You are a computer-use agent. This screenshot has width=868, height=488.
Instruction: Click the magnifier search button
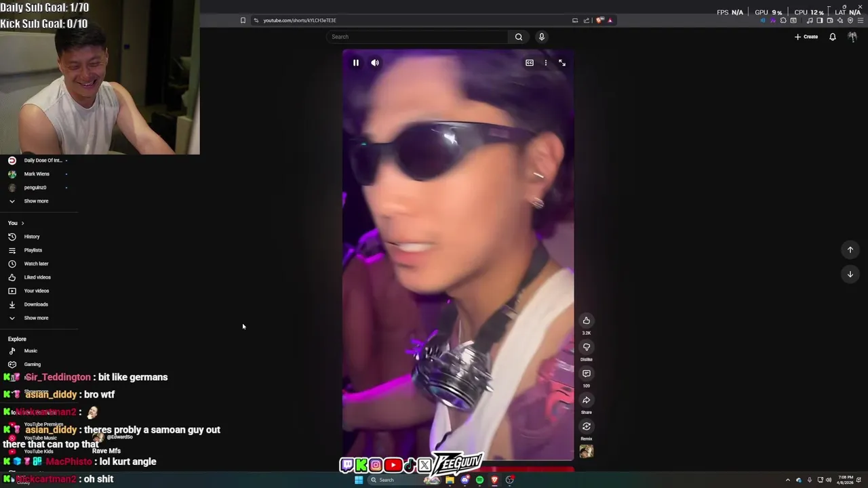pyautogui.click(x=519, y=37)
